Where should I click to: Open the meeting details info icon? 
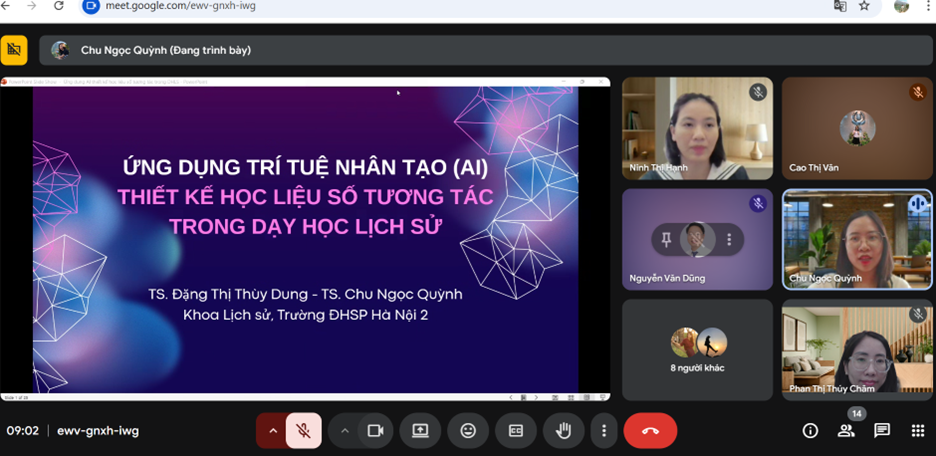[x=810, y=431]
